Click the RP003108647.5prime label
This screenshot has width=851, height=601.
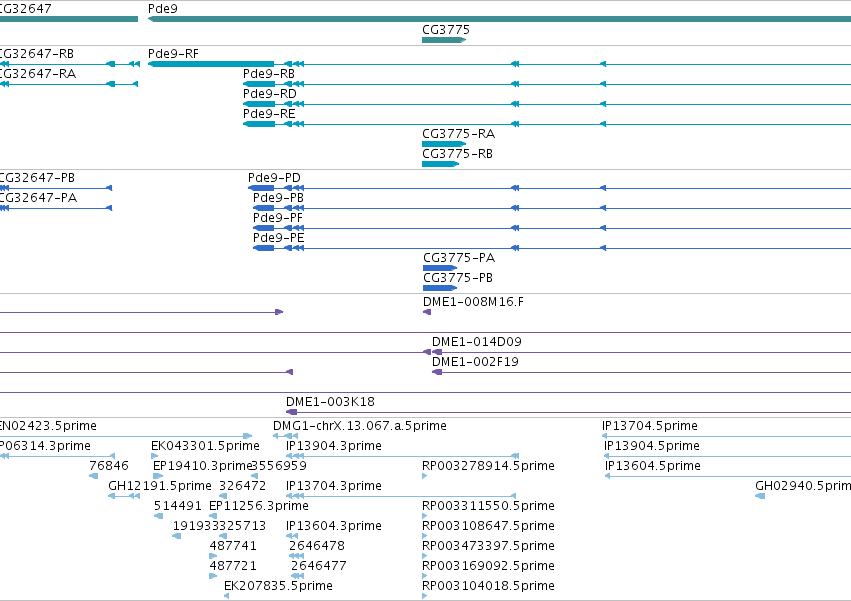488,526
